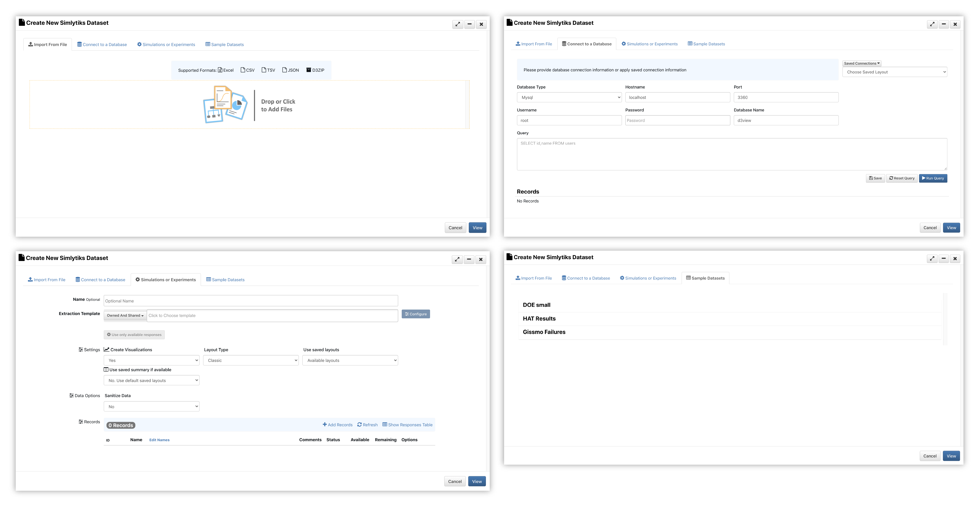This screenshot has width=980, height=509.
Task: Click the Excel format icon in Import window
Action: pyautogui.click(x=220, y=70)
